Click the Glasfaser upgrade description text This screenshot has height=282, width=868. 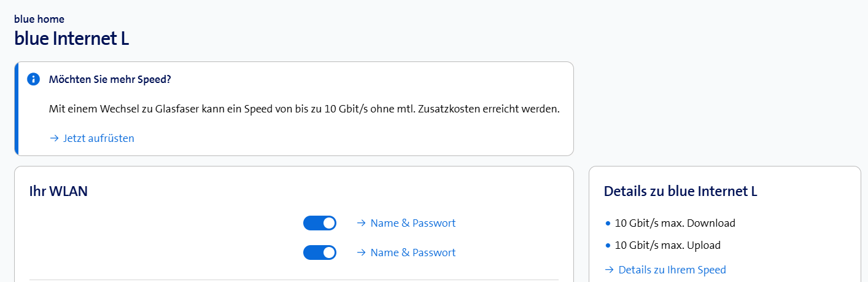click(304, 109)
